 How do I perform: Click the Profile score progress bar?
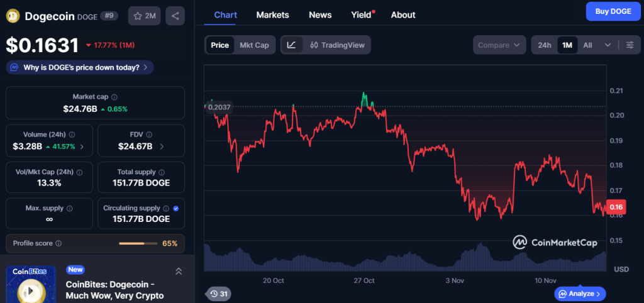pos(138,243)
